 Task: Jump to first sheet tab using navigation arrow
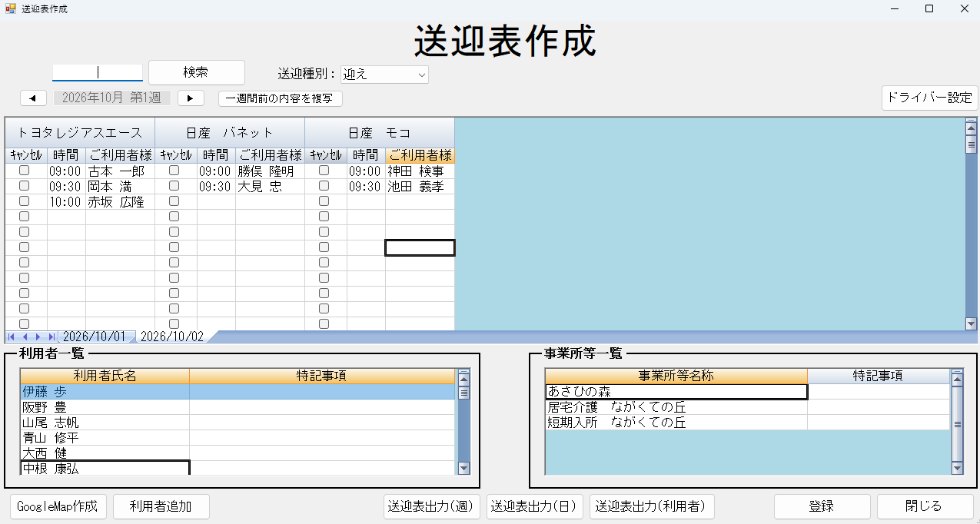pos(12,337)
